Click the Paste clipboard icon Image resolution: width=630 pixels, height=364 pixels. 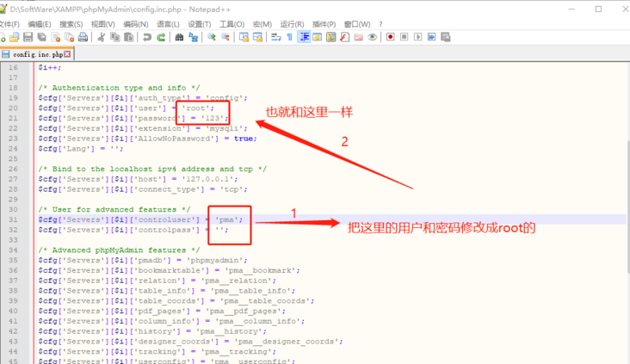128,37
